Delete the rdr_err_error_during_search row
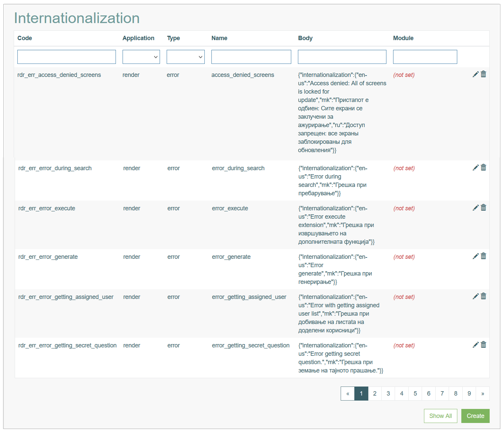This screenshot has width=504, height=432. 483,168
